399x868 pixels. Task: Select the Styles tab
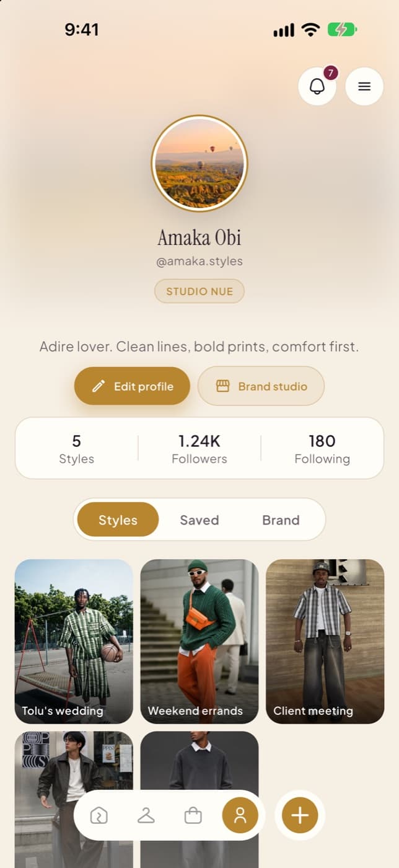[x=118, y=520]
